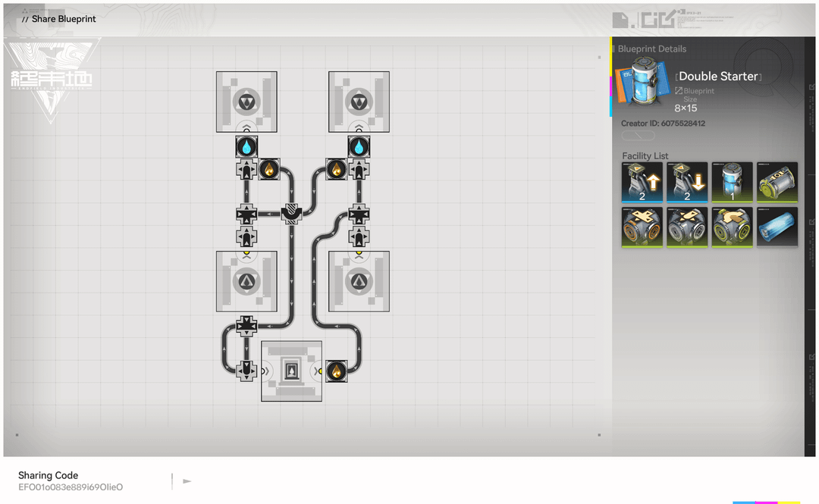Click the pill button under Creator ID
Image resolution: width=819 pixels, height=504 pixels.
[x=638, y=136]
